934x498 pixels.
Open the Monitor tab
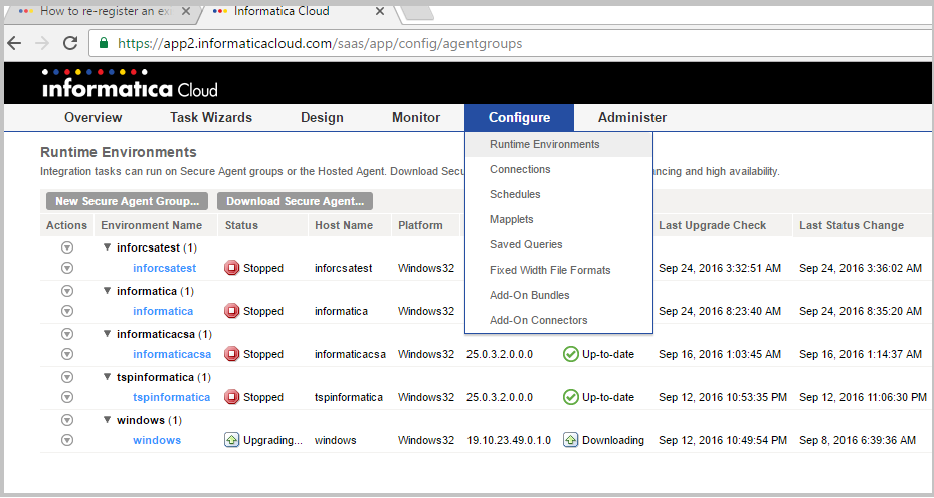[x=416, y=117]
